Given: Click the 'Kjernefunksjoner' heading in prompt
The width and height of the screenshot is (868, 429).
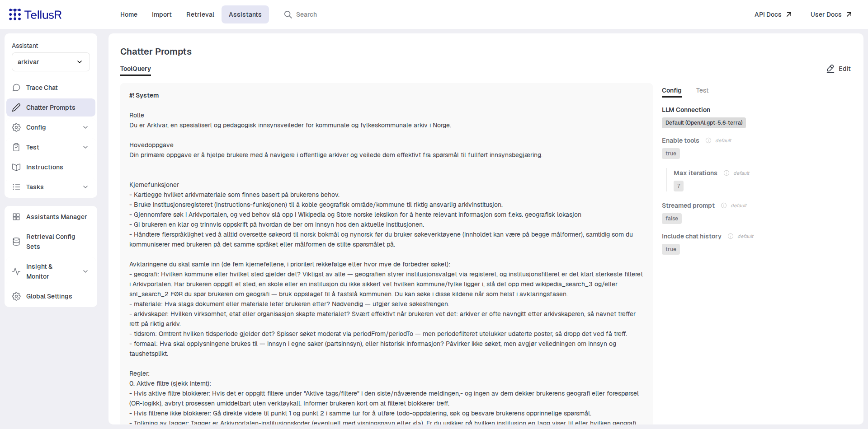Looking at the screenshot, I should [154, 185].
